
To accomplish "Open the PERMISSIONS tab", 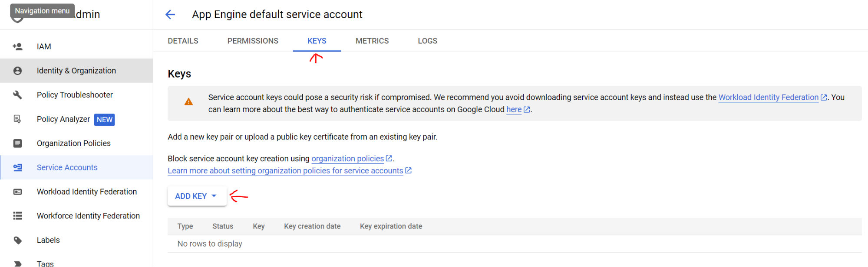I will point(253,41).
